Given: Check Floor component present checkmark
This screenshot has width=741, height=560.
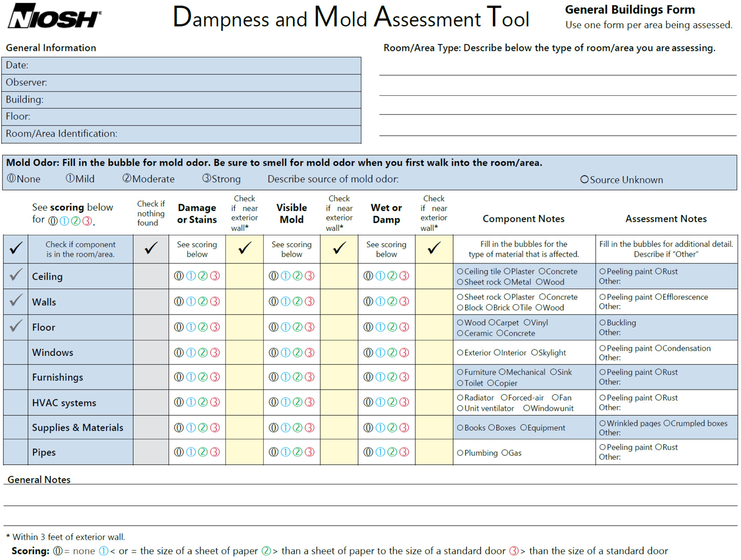Looking at the screenshot, I should click(15, 327).
